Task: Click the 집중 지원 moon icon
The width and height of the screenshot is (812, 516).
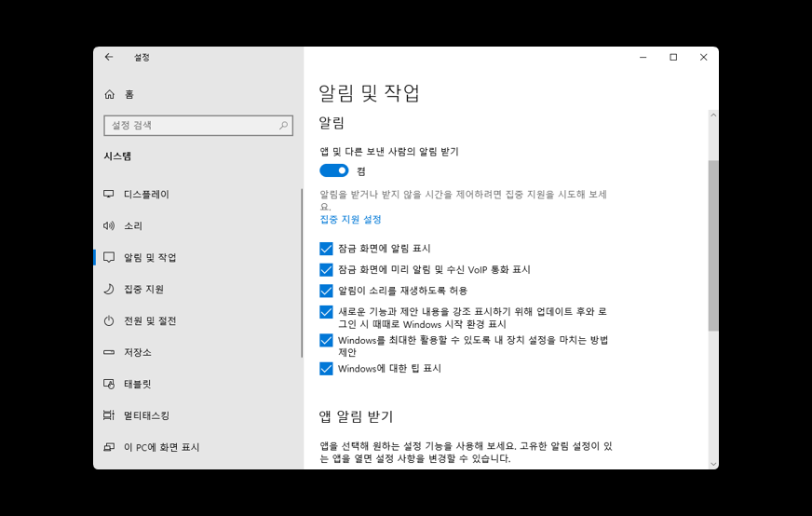Action: pyautogui.click(x=109, y=289)
